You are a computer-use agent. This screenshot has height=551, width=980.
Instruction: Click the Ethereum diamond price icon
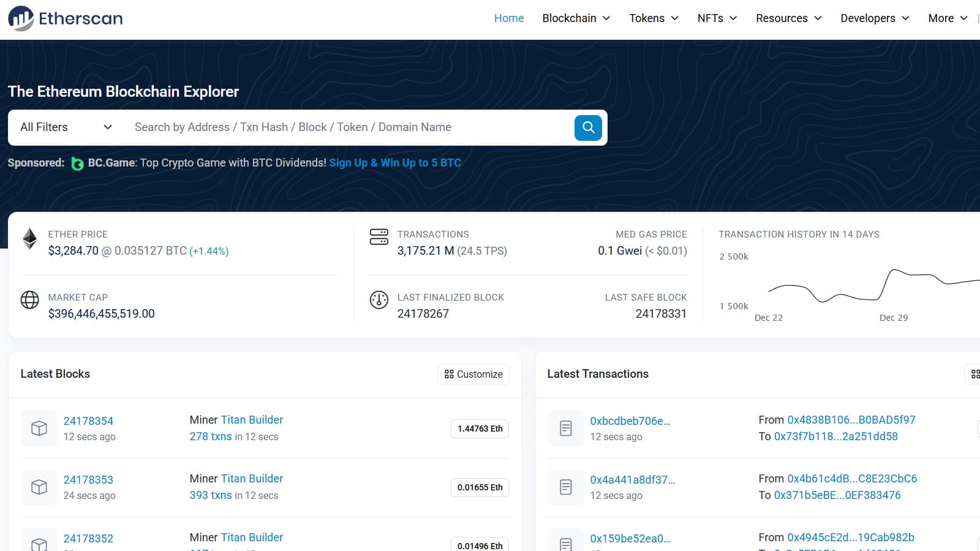click(29, 239)
